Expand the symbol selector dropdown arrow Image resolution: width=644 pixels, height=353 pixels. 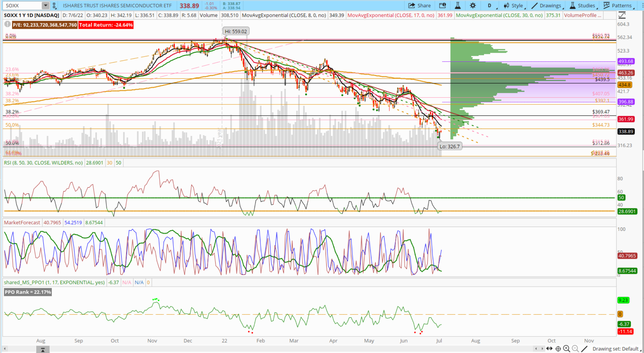[45, 5]
